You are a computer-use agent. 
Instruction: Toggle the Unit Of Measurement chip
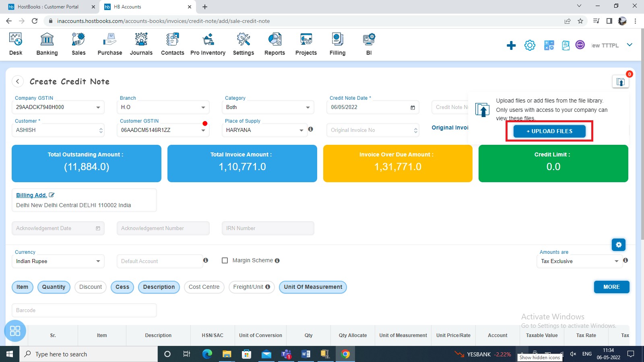click(313, 287)
